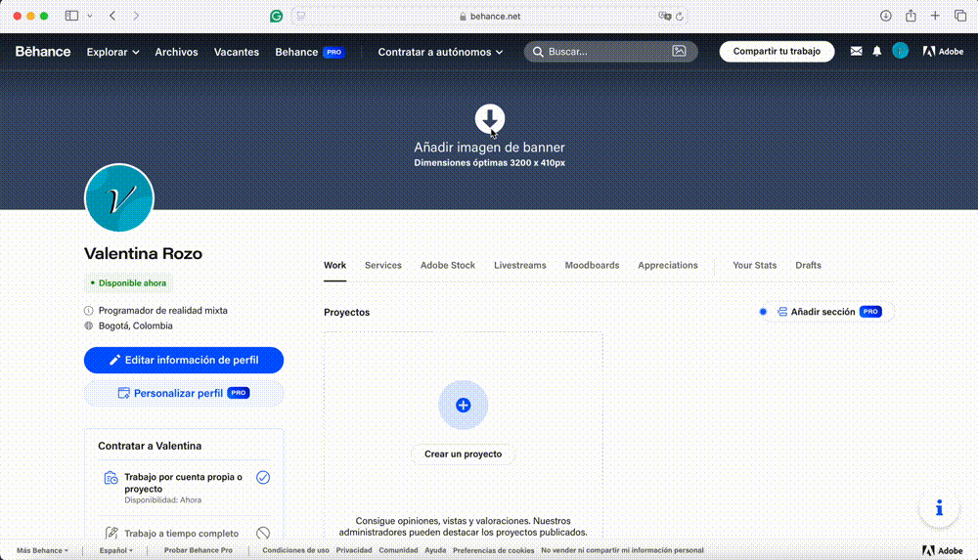Open the Español language dropdown

(x=116, y=550)
